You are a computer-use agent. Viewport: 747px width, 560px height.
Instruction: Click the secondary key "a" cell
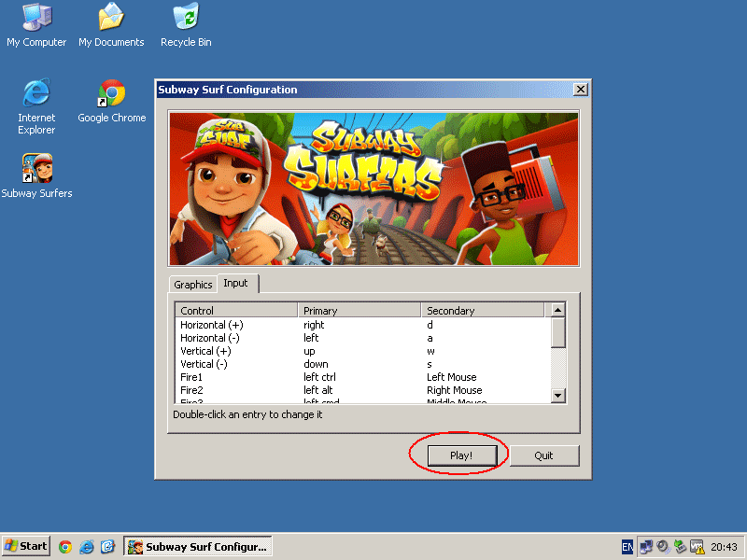point(430,338)
